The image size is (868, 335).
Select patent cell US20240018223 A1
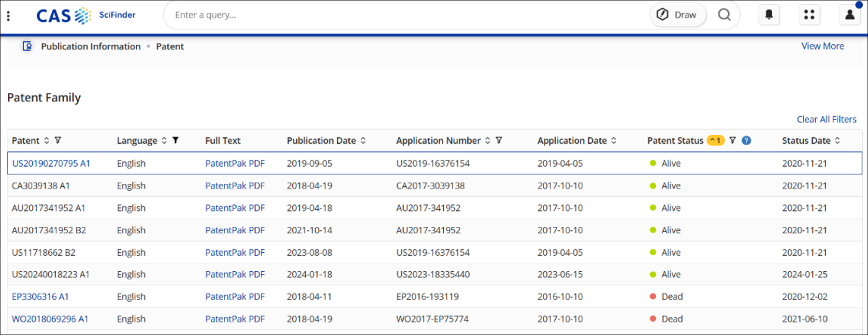[51, 275]
